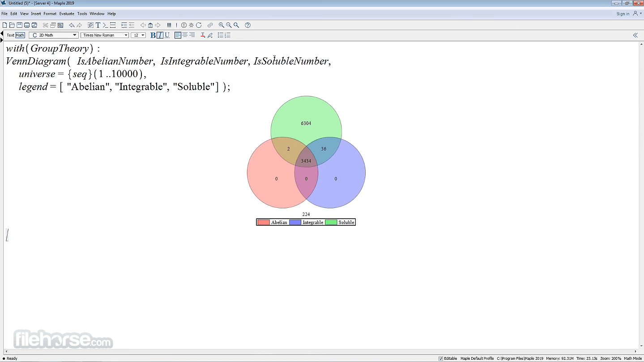The height and width of the screenshot is (362, 644).
Task: Open the font size 12 dropdown
Action: tap(138, 35)
